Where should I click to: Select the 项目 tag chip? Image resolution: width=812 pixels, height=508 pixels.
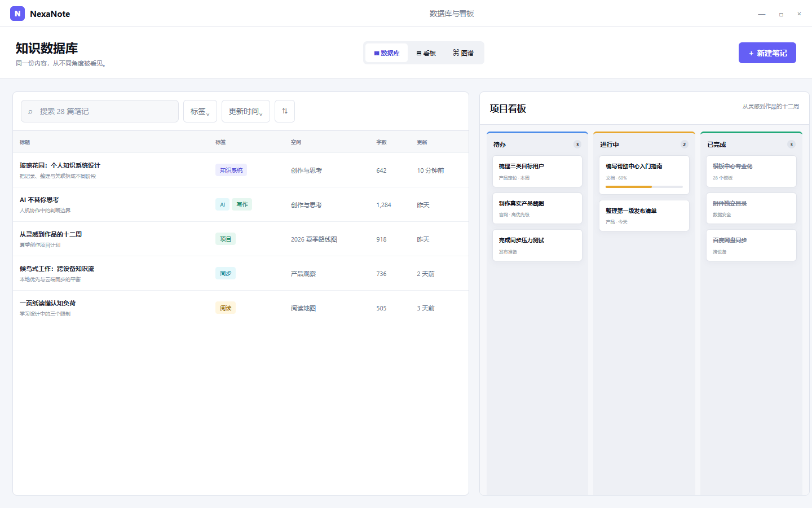click(x=226, y=239)
